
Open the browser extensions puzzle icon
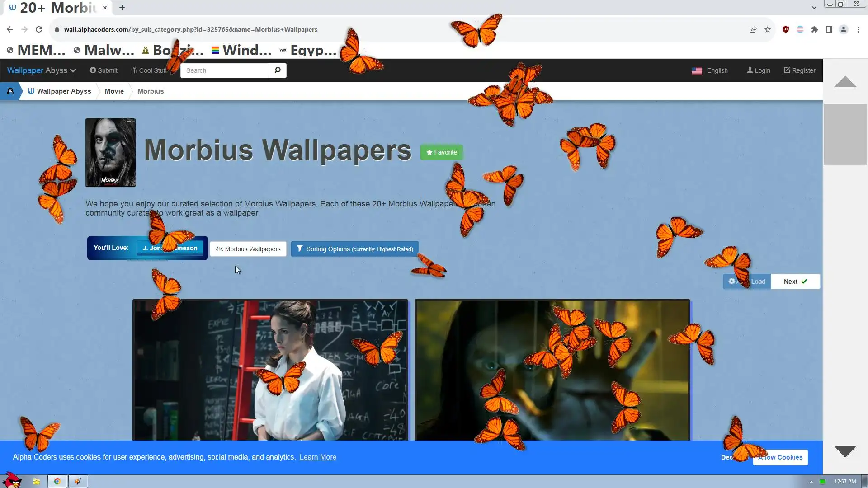pos(815,29)
